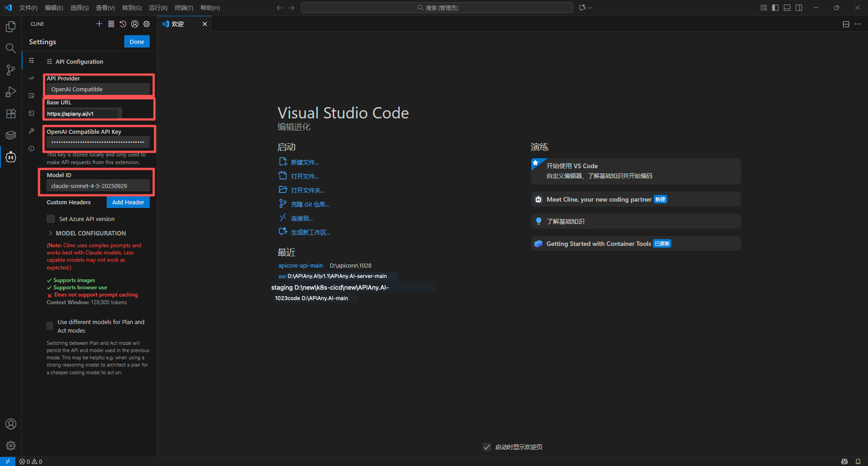The image size is (868, 466).
Task: Open the editor More Actions ellipsis
Action: pos(858,24)
